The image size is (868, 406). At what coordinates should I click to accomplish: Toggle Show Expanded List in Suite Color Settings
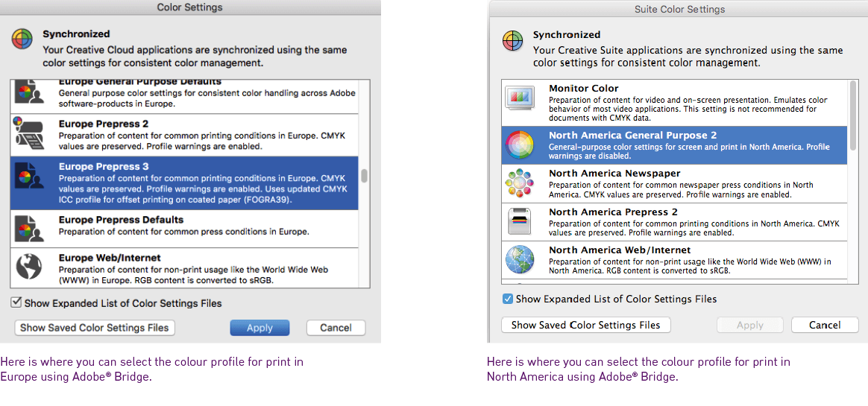point(508,299)
